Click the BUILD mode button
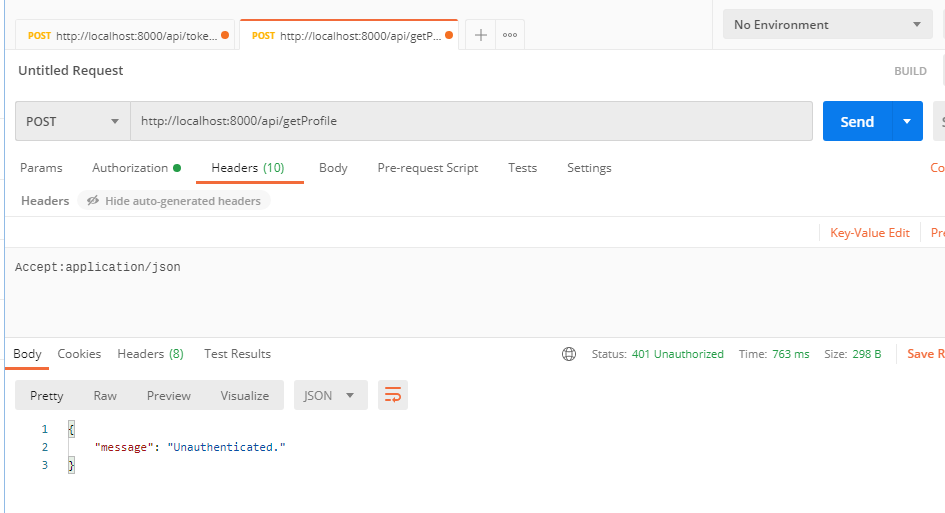The width and height of the screenshot is (945, 513). click(x=910, y=71)
